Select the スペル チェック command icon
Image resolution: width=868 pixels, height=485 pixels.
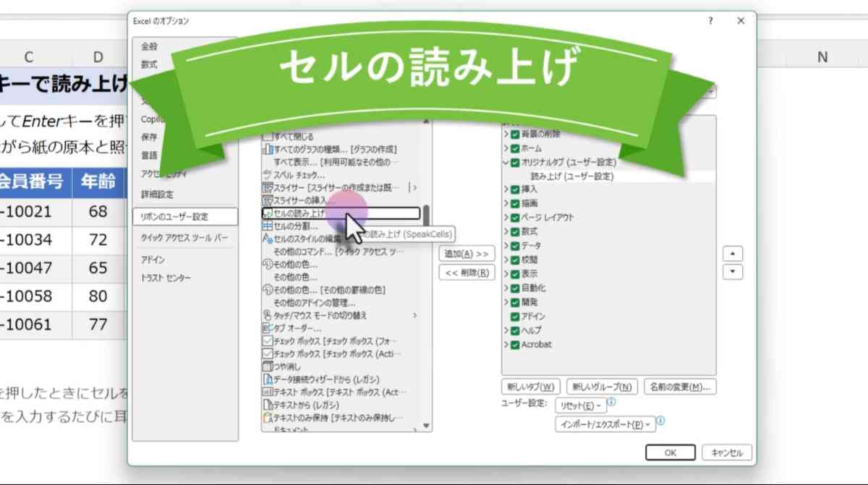click(x=267, y=175)
